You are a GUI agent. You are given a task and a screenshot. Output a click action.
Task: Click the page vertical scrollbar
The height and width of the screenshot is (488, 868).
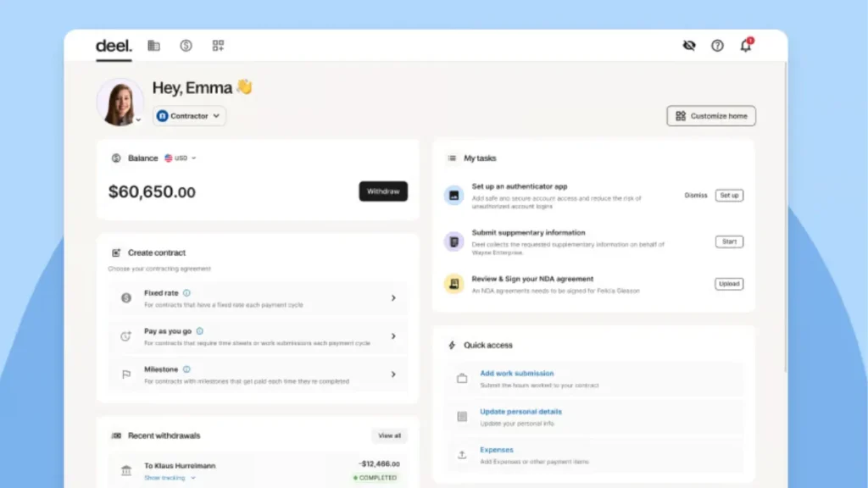tap(786, 217)
